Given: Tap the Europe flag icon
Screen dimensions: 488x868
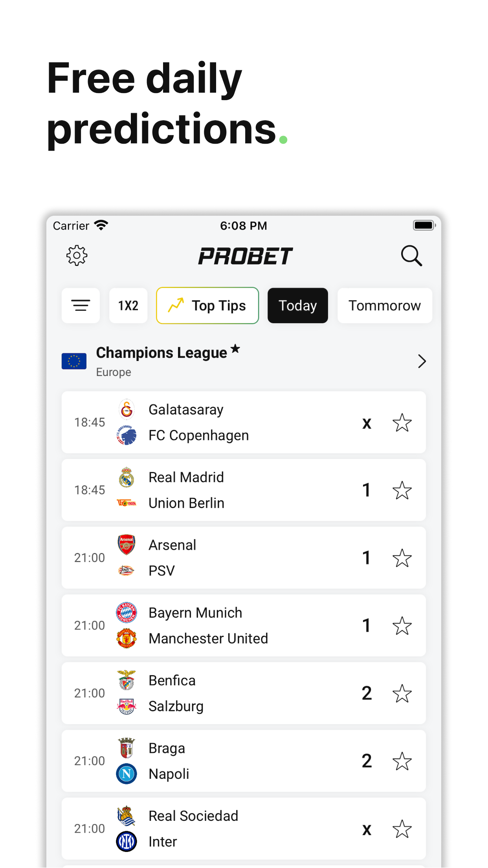Looking at the screenshot, I should coord(74,361).
